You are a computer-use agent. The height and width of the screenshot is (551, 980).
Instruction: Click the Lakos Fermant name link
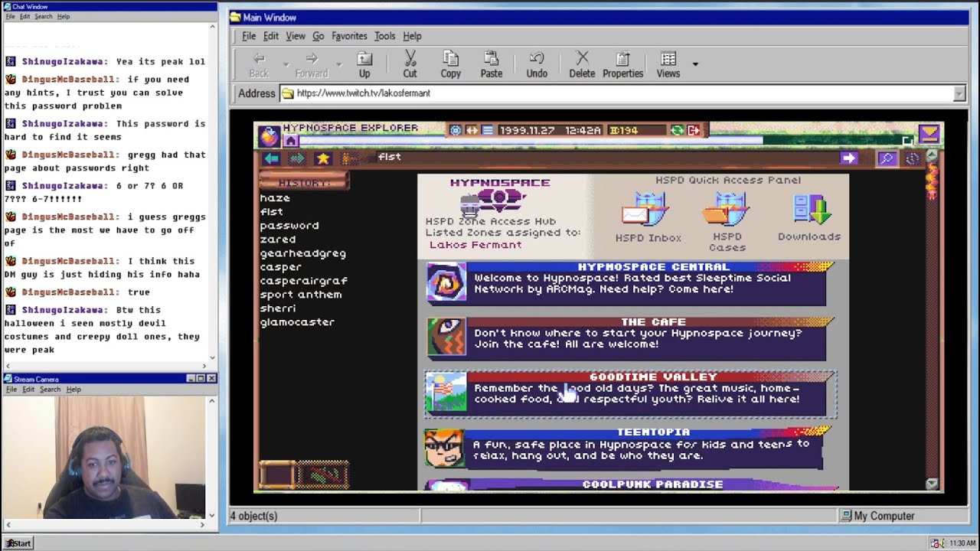click(475, 245)
